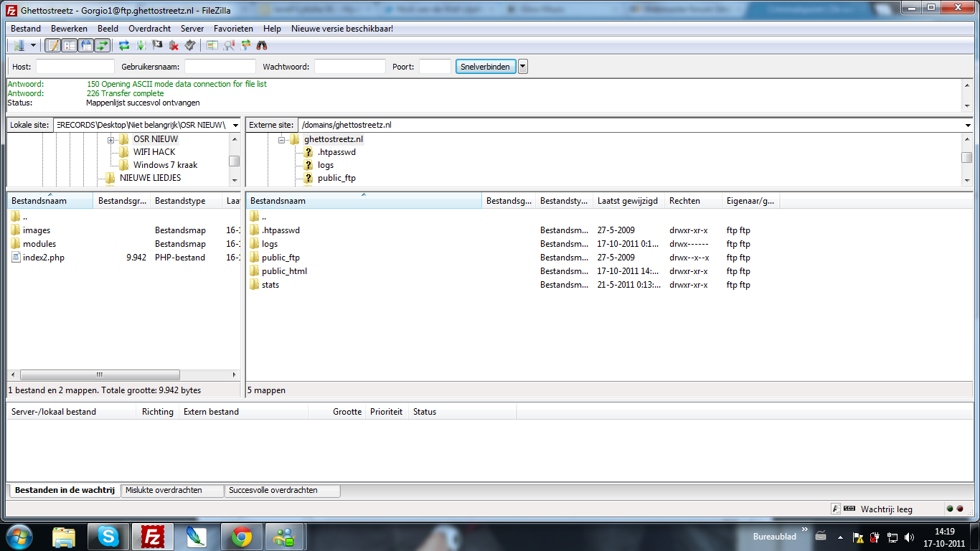Open the Snelverbinden history dropdown
The width and height of the screenshot is (980, 551).
click(523, 67)
